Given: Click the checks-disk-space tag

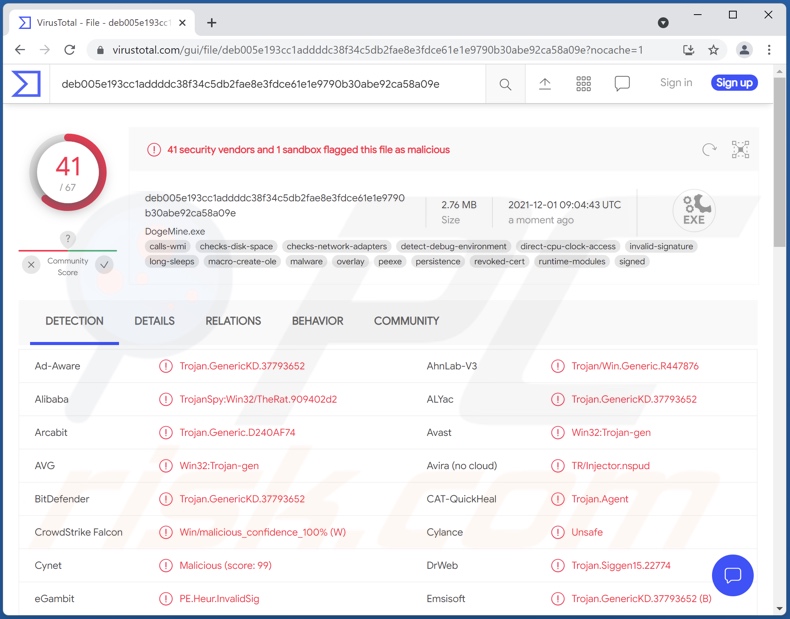Looking at the screenshot, I should 236,246.
